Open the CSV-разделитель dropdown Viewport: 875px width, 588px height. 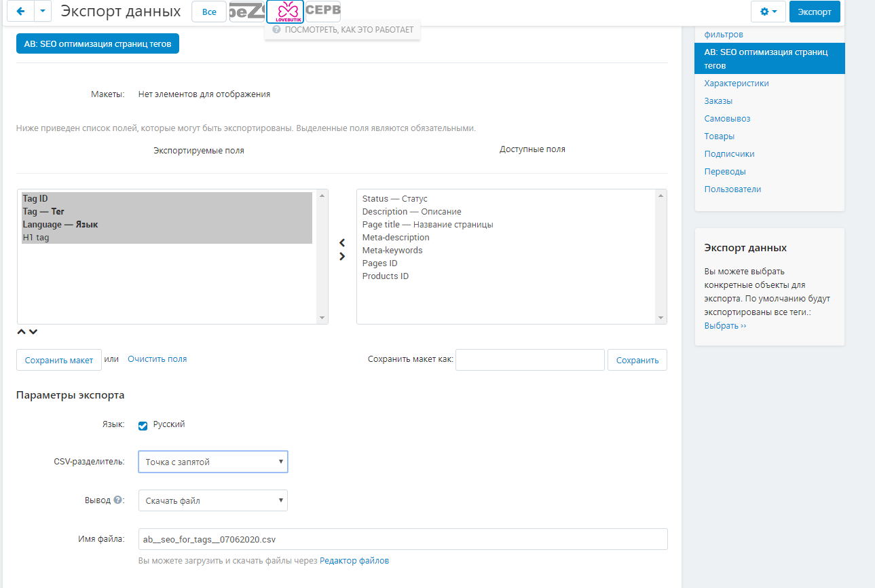[x=213, y=462]
